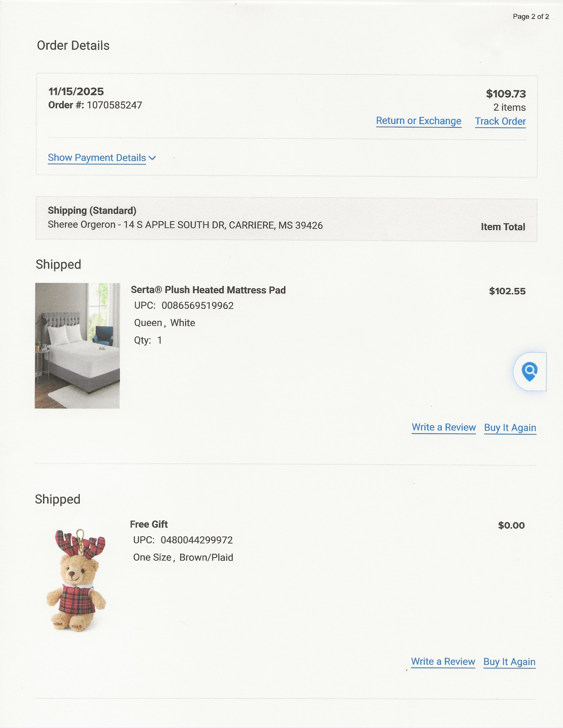This screenshot has height=728, width=563.
Task: Click the Shipping (Standard) header
Action: pos(92,211)
